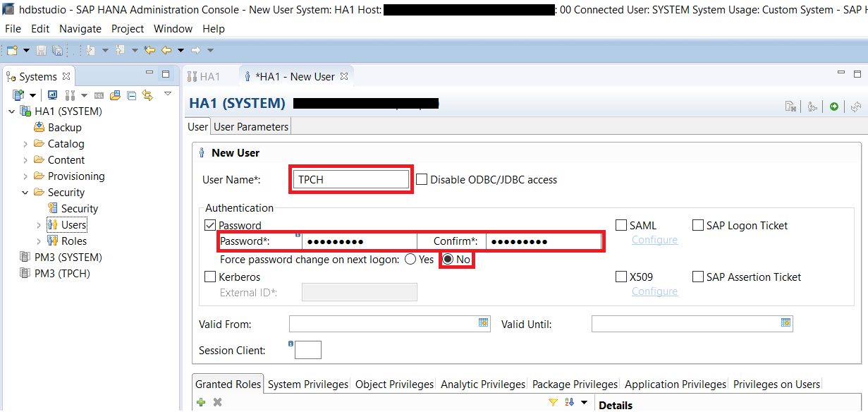Enable the SAP Logon Ticket checkbox
Screen dimensions: 868x412
pos(698,226)
